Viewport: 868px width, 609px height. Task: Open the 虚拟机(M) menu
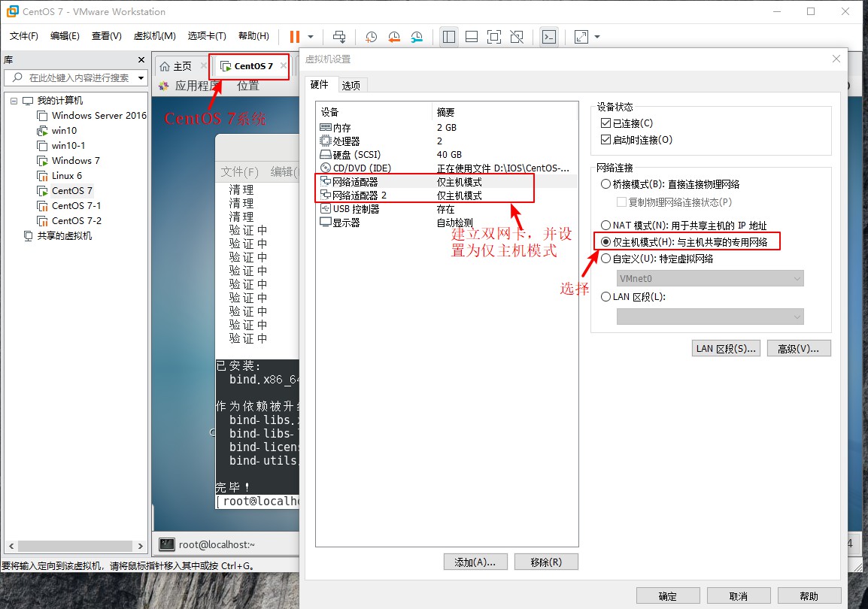pos(154,37)
